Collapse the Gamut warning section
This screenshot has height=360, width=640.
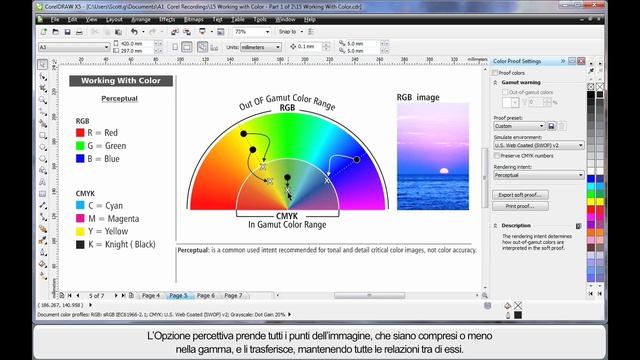point(496,82)
